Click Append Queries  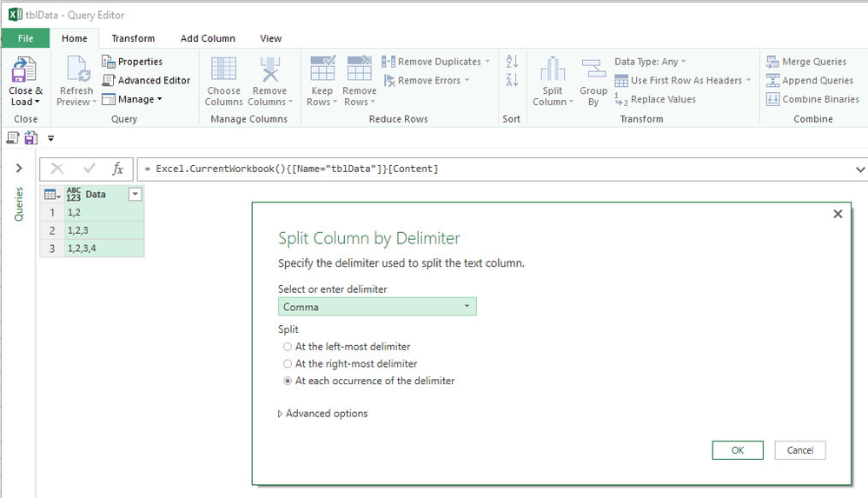[x=809, y=80]
